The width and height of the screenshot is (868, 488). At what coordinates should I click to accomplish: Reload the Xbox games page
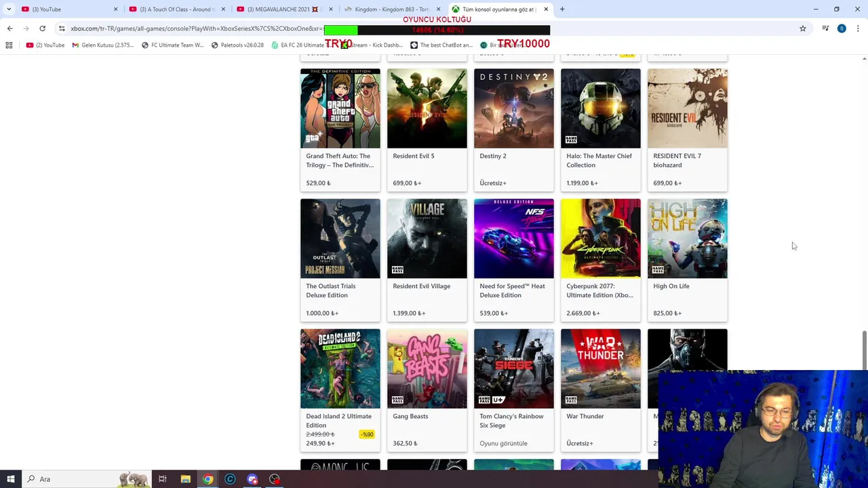(x=42, y=28)
